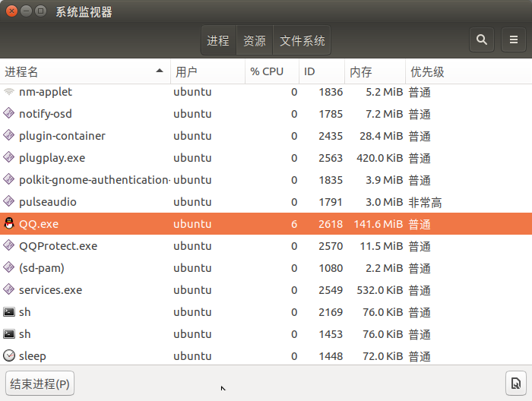Image resolution: width=532 pixels, height=401 pixels.
Task: Click the pulseaudio process icon
Action: coord(9,201)
